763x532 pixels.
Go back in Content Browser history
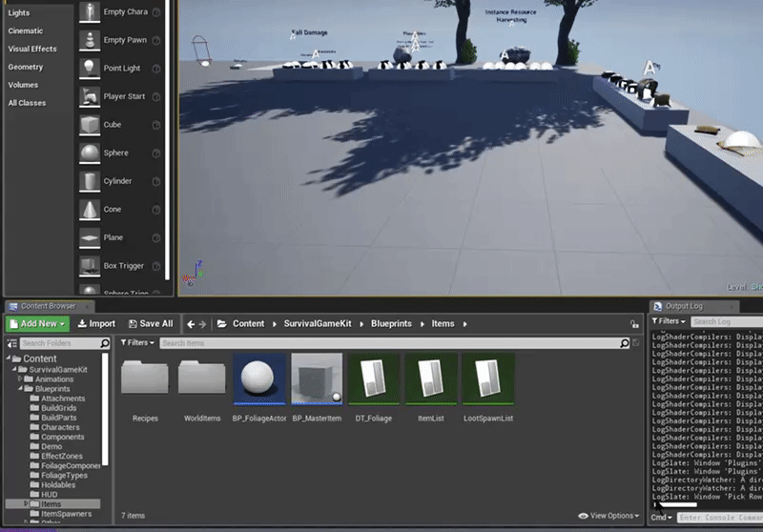(x=191, y=324)
